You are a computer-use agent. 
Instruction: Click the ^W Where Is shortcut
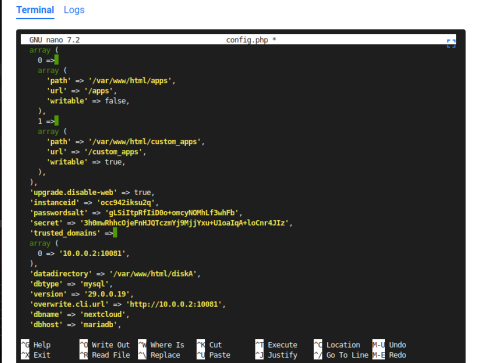coord(161,345)
